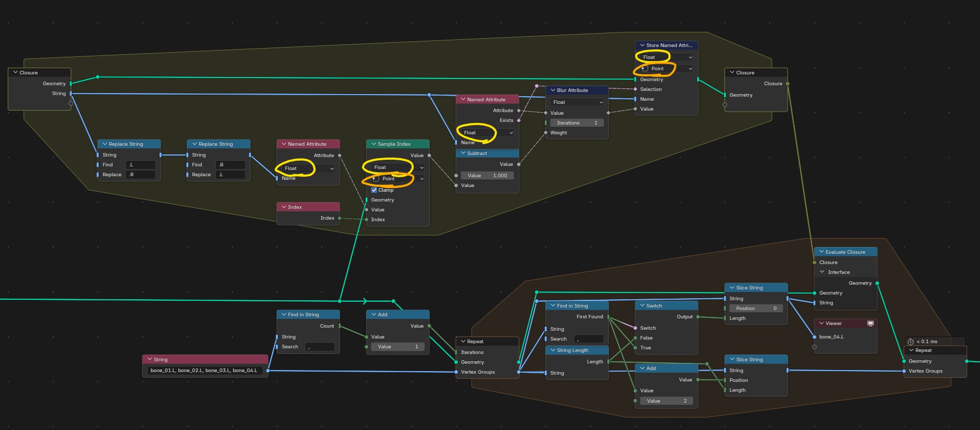Open the Point domain dropdown in Sample Index

(x=397, y=179)
